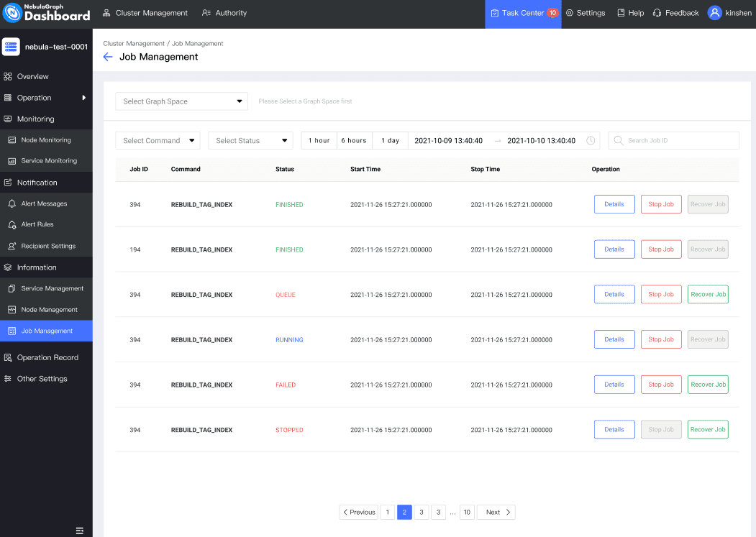Click the Task Center clipboard icon
Image resolution: width=756 pixels, height=537 pixels.
pyautogui.click(x=495, y=13)
